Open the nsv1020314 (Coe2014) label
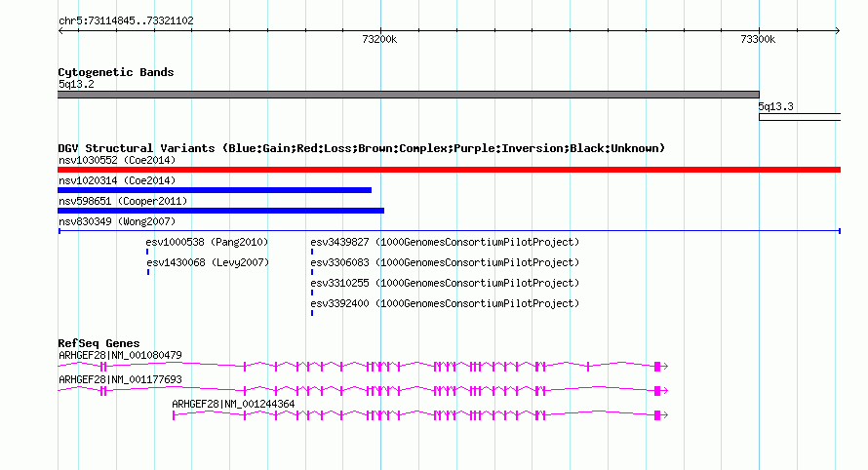This screenshot has width=868, height=470. [117, 180]
